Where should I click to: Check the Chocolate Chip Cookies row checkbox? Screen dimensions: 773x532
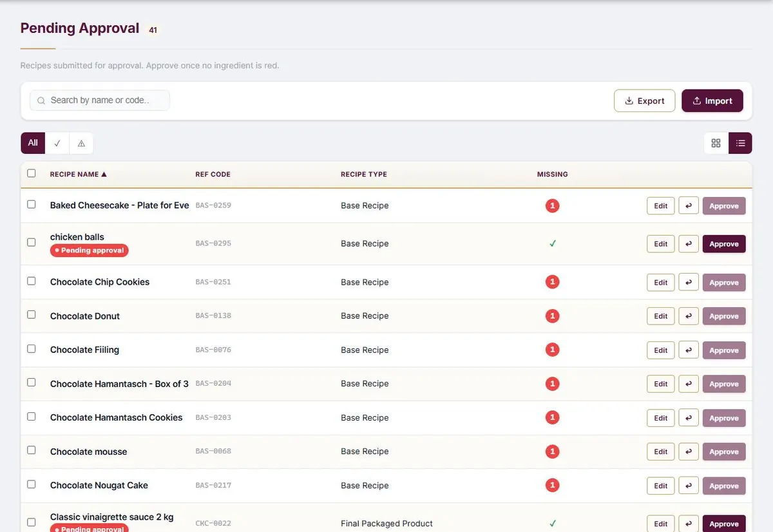32,281
